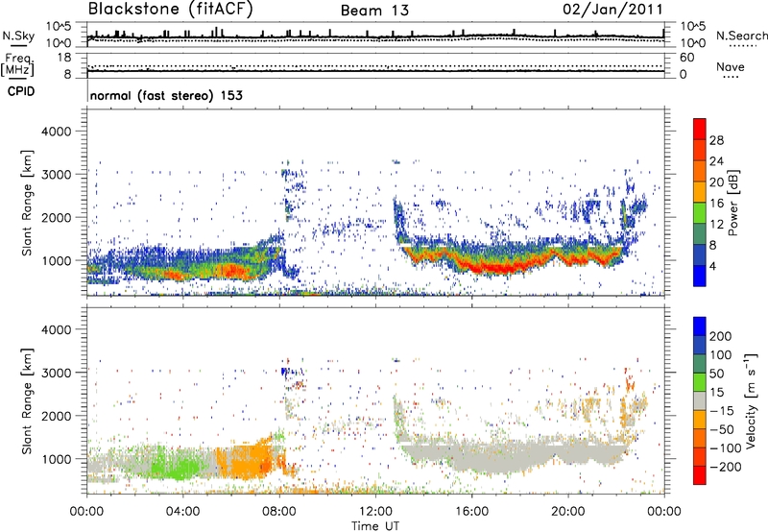Click the '3000' tick on Velocity panel
768x532 pixels.
pos(56,373)
